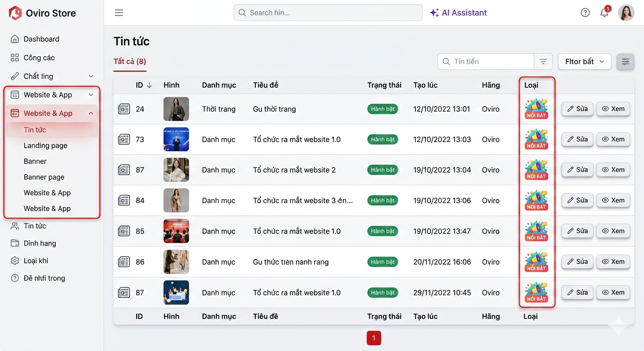The image size is (644, 351).
Task: Click the news icon in row ID 24
Action: pos(124,109)
